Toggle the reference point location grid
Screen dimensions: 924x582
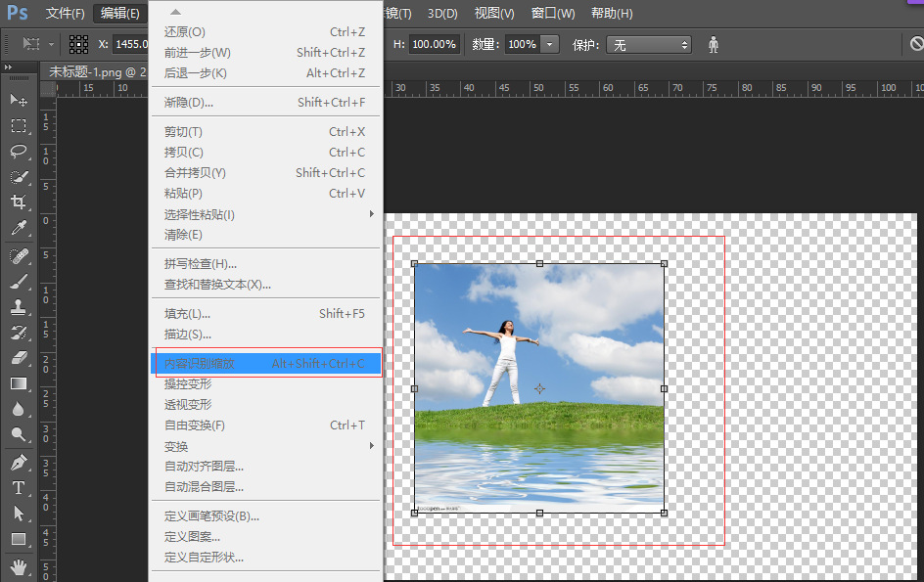pyautogui.click(x=78, y=44)
